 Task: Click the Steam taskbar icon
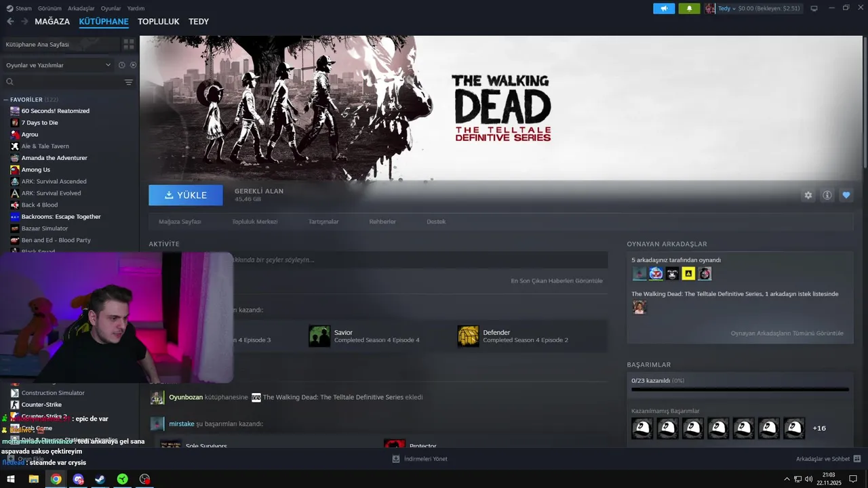click(x=100, y=479)
